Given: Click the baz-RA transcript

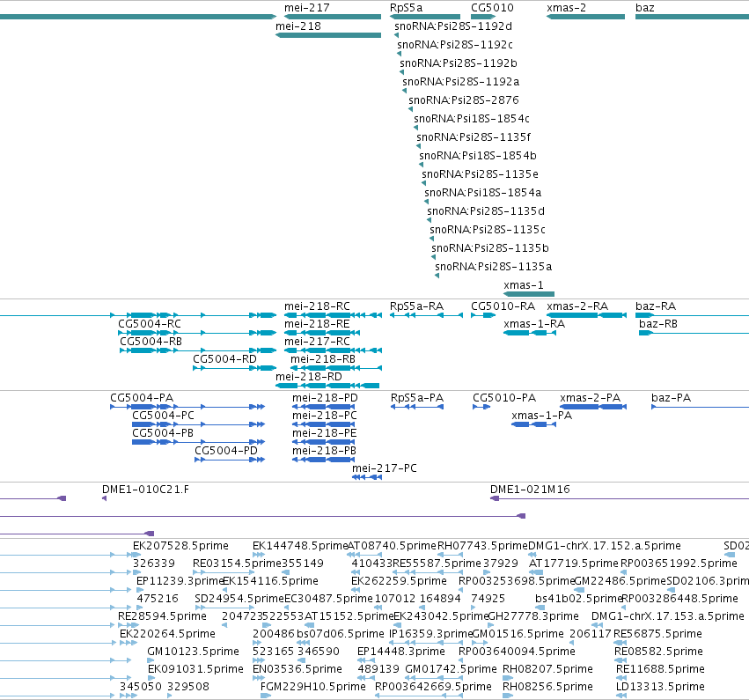Looking at the screenshot, I should point(692,315).
